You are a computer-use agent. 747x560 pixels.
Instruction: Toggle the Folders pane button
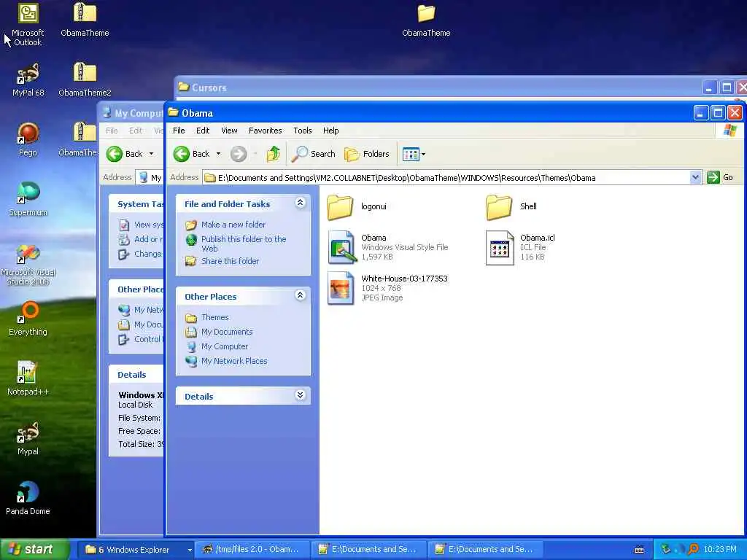pyautogui.click(x=367, y=154)
